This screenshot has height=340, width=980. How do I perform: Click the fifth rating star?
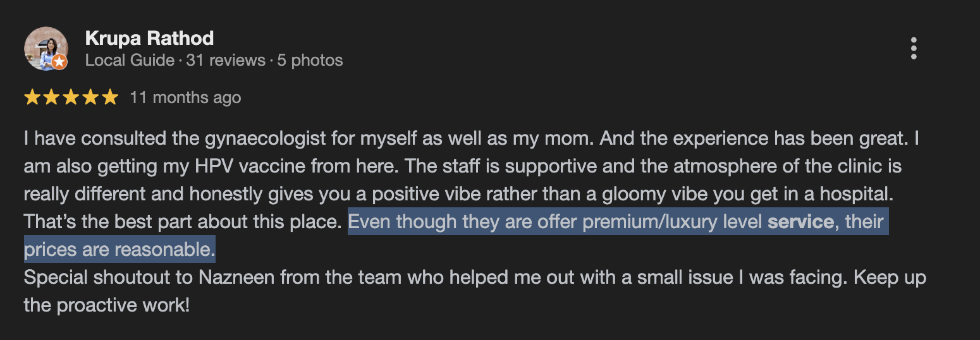(110, 97)
